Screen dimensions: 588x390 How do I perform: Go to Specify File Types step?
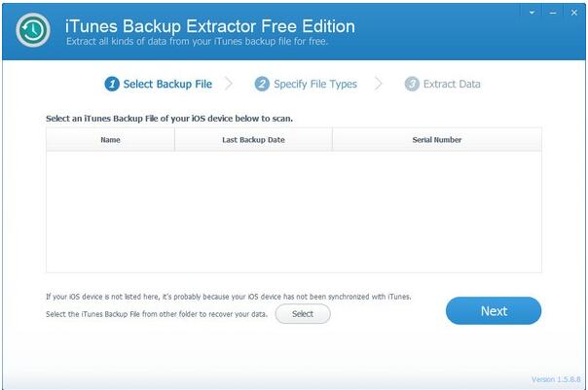315,84
